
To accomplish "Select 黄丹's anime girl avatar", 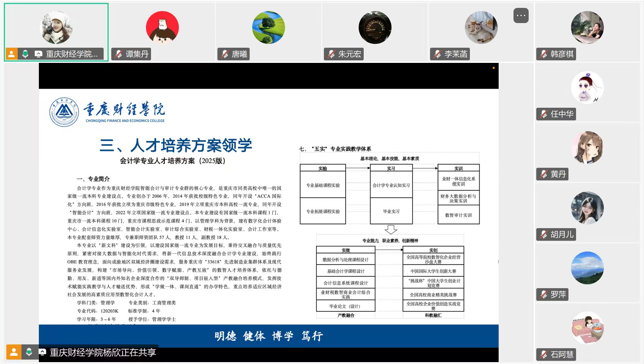I will click(587, 148).
